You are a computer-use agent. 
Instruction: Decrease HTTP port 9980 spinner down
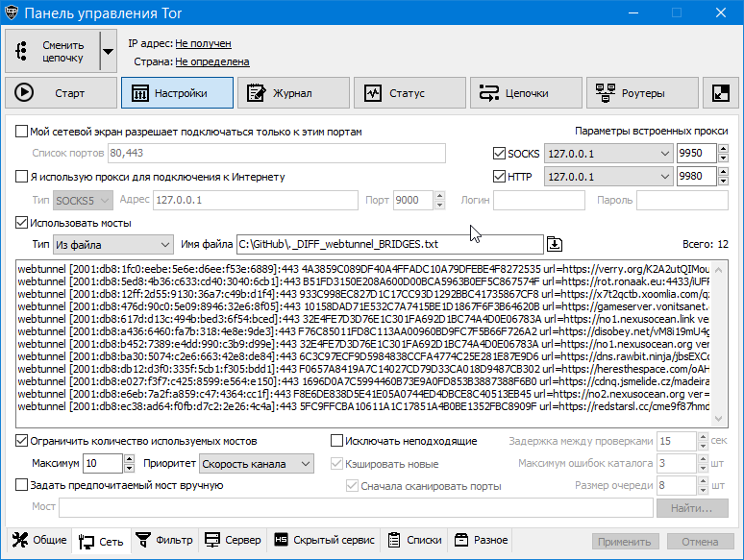(723, 182)
